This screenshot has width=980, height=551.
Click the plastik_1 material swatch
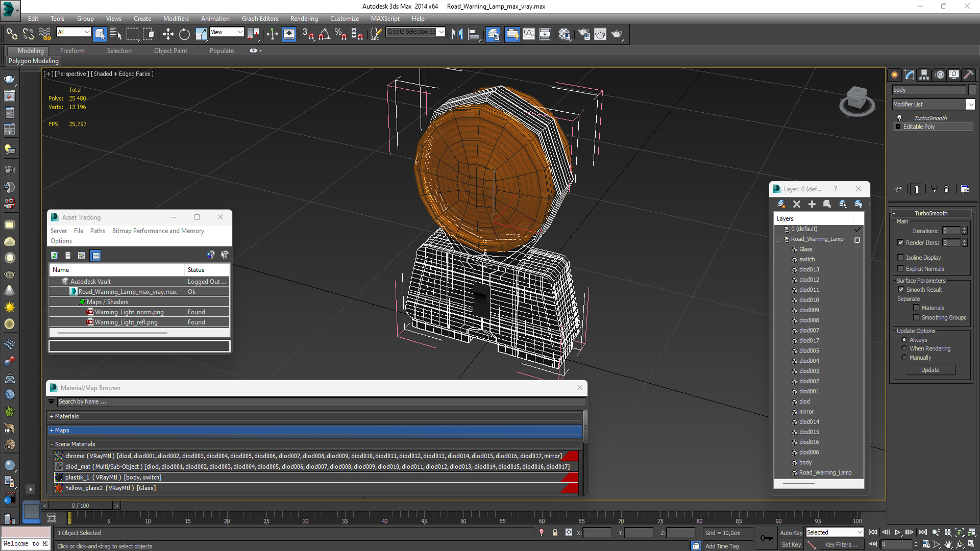[59, 478]
